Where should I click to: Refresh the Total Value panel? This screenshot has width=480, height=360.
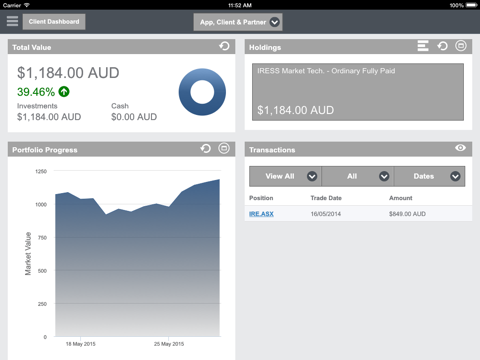(224, 46)
